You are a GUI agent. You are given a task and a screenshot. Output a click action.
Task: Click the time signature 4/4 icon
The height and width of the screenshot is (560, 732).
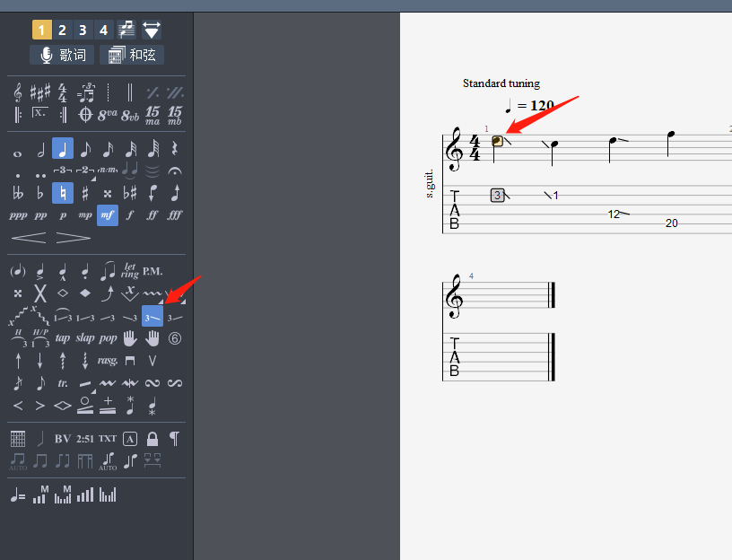click(63, 92)
